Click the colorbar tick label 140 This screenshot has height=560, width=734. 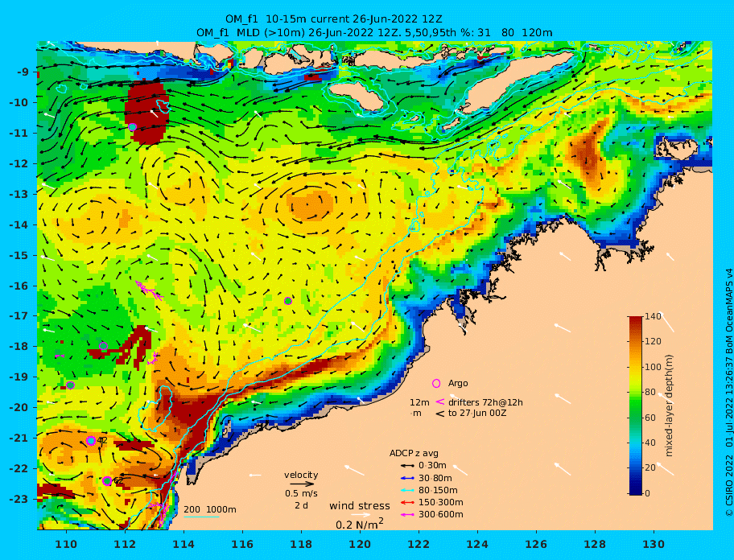pos(653,317)
